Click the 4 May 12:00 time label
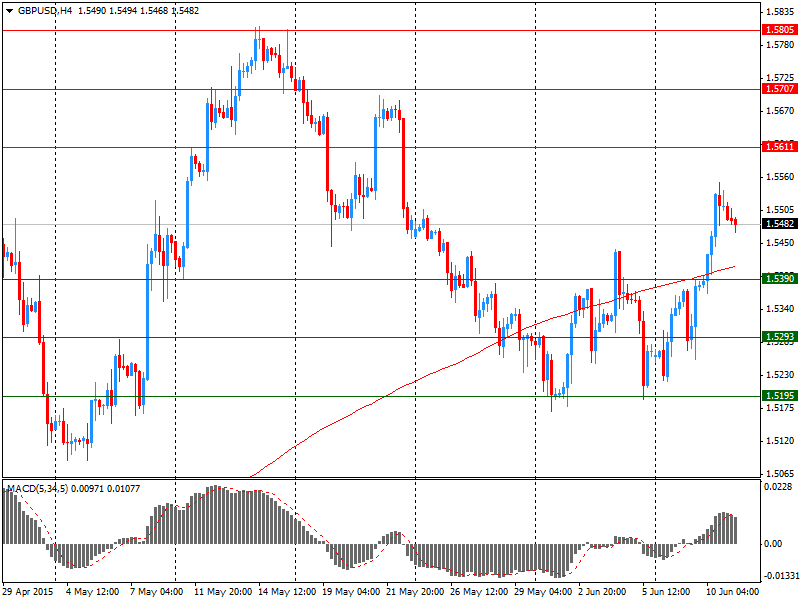The image size is (800, 600). coord(93,592)
